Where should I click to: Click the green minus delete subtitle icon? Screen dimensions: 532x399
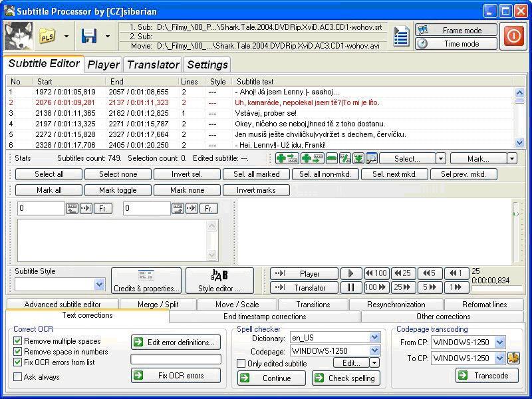pyautogui.click(x=331, y=158)
